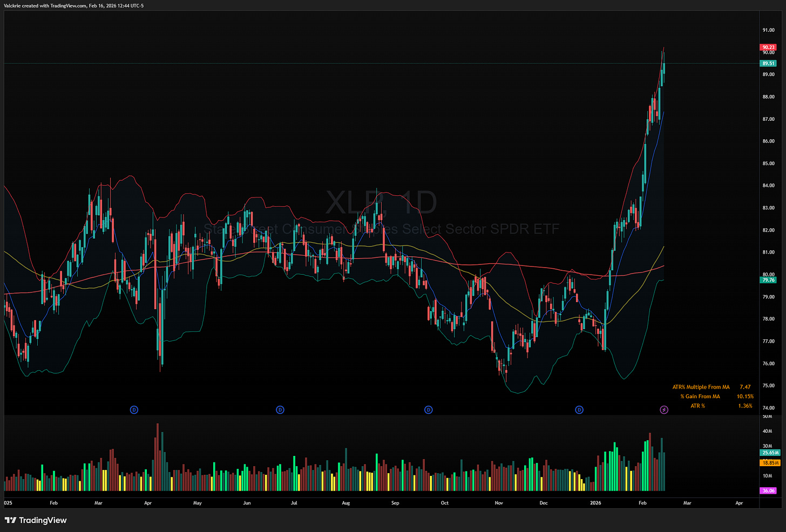Screen dimensions: 786x532
Task: Click the Jul label on time axis
Action: pyautogui.click(x=294, y=503)
